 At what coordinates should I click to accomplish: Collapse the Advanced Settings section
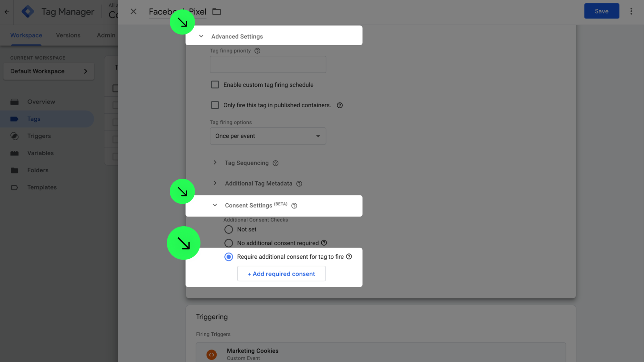[x=201, y=36]
